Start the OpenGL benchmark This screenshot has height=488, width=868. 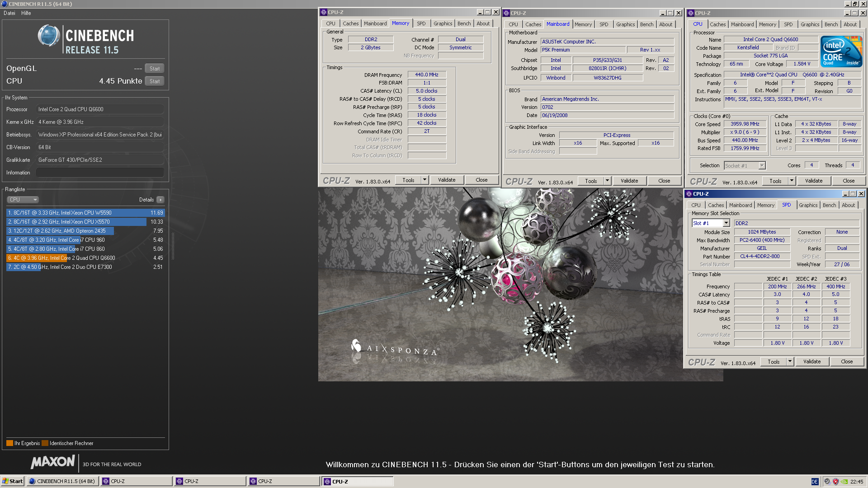click(x=155, y=69)
